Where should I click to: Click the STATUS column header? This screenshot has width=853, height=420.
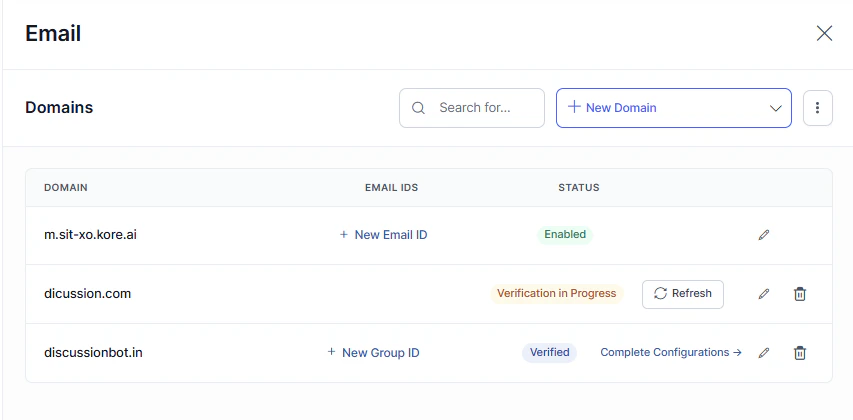pos(579,188)
